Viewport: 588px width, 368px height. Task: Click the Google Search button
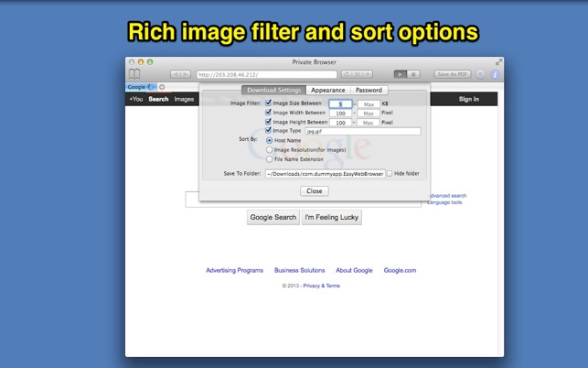273,218
